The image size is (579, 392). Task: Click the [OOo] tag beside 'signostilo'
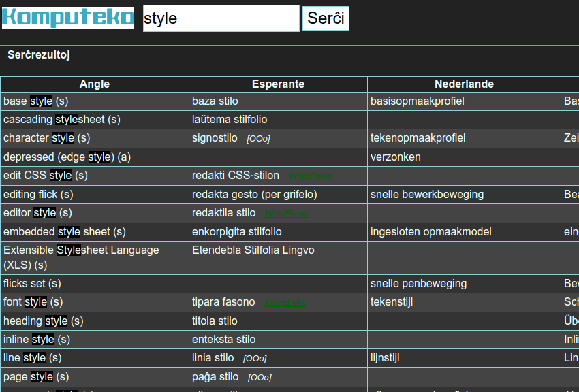point(258,139)
